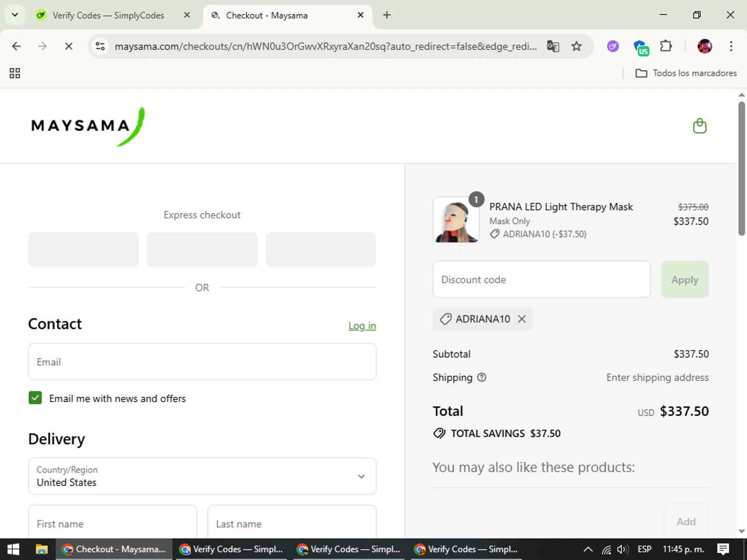
Task: Click the Email input field
Action: click(x=202, y=361)
